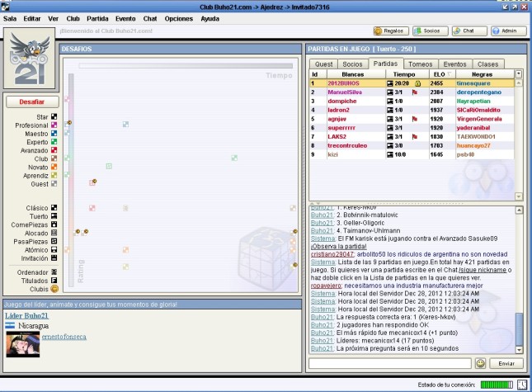Click the connection status green bar
Viewport: 532px width, 392px height.
tap(496, 385)
